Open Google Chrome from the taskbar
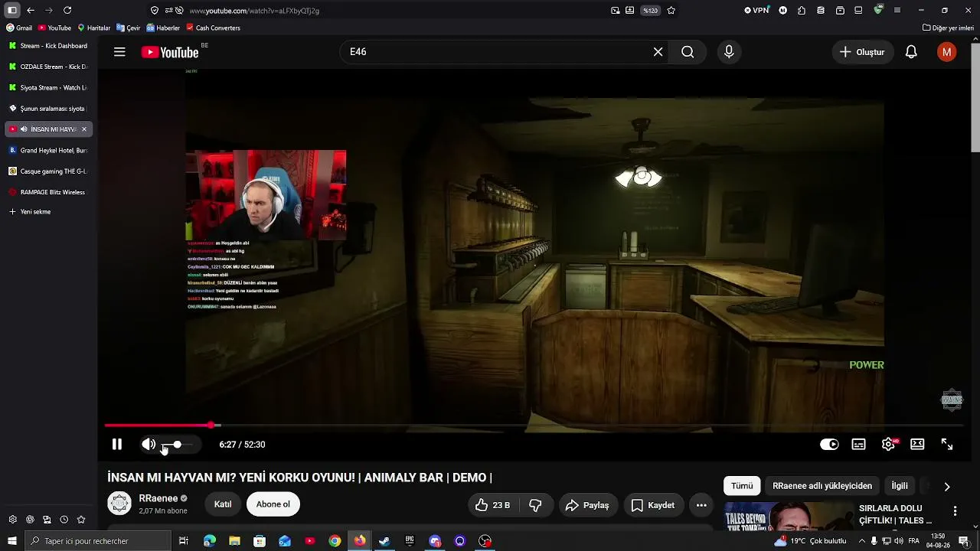This screenshot has width=980, height=551. [335, 541]
